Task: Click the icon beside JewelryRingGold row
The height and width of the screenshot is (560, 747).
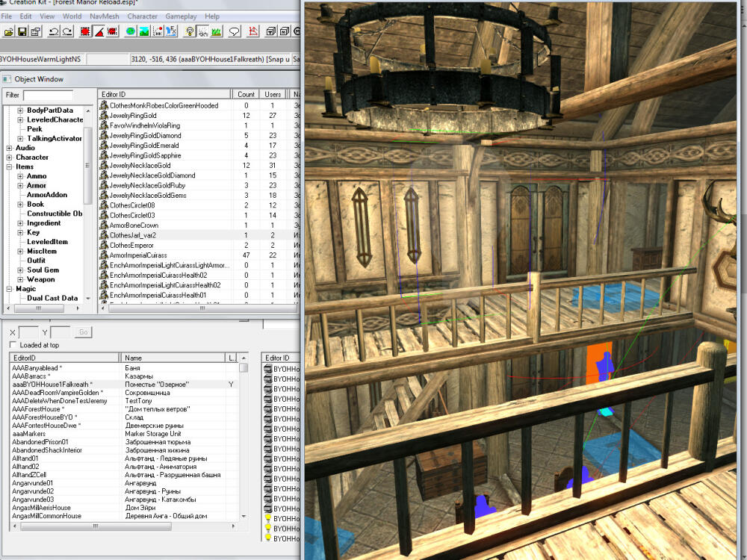Action: [x=104, y=115]
